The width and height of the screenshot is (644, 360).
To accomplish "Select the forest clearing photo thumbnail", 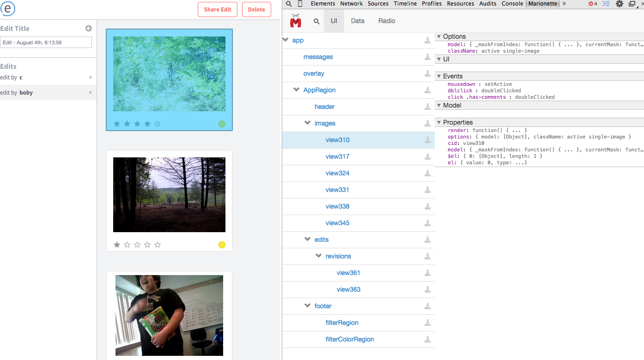I will [x=169, y=195].
